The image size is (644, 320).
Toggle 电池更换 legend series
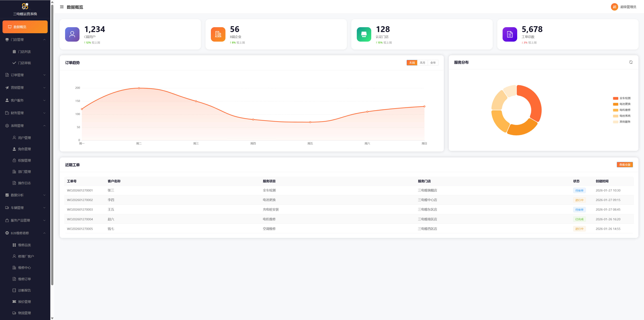(622, 104)
